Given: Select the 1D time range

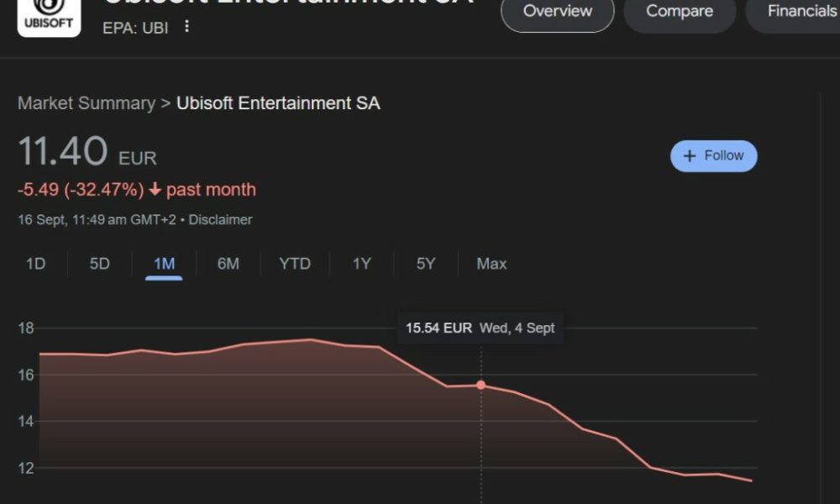Looking at the screenshot, I should click(x=36, y=264).
